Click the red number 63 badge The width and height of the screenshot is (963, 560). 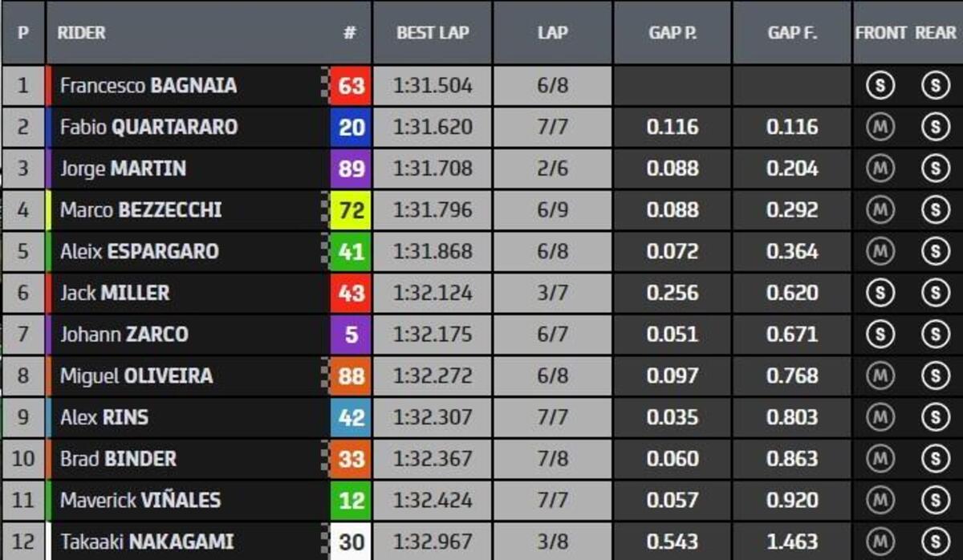(351, 85)
